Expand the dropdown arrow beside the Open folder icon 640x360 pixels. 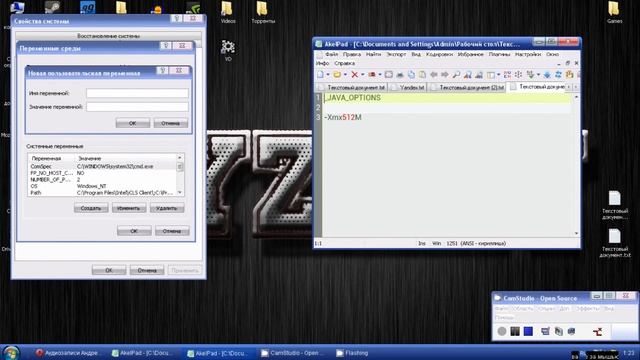(x=346, y=74)
